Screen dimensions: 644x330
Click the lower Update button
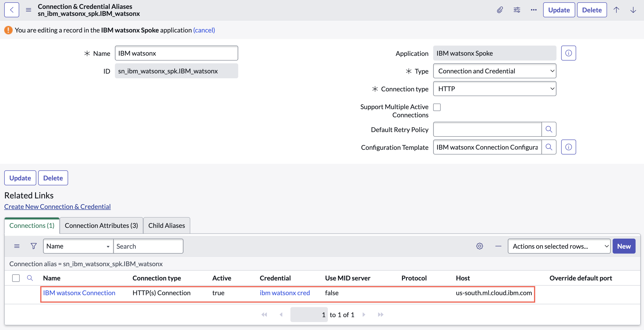click(20, 178)
